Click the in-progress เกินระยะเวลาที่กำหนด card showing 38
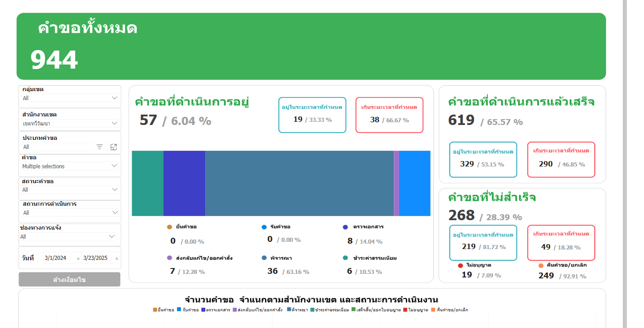 pyautogui.click(x=389, y=115)
